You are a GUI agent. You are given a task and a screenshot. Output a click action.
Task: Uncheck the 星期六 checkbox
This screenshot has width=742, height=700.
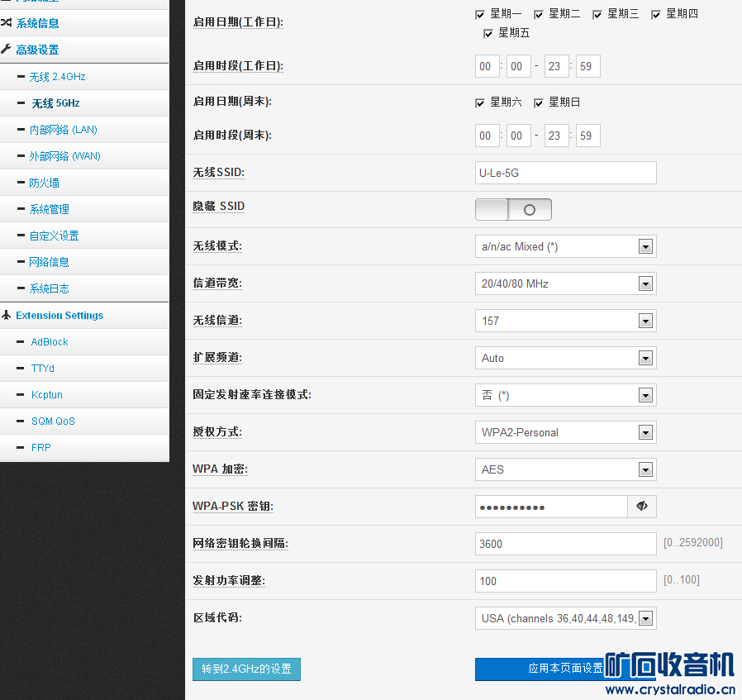click(x=480, y=103)
